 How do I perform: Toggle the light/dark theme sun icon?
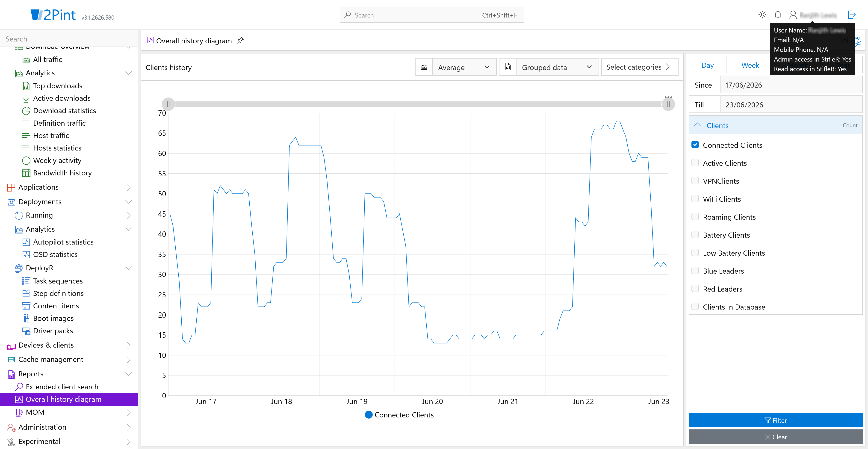762,15
